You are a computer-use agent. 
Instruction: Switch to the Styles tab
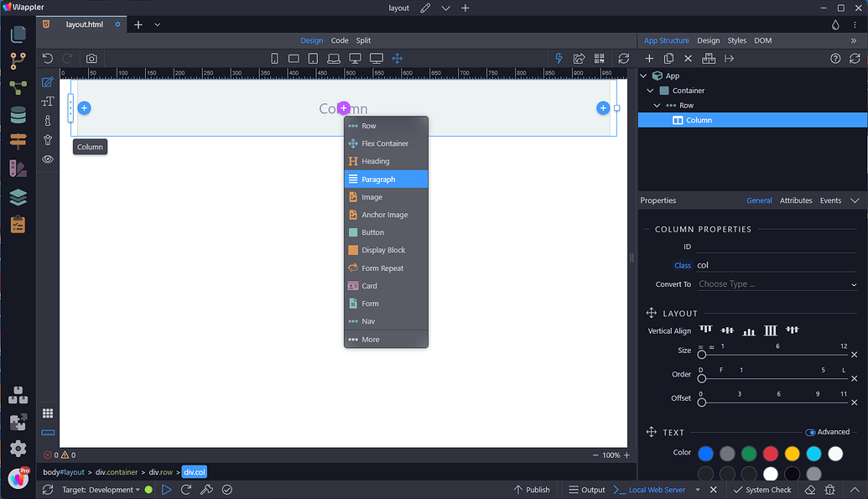736,39
